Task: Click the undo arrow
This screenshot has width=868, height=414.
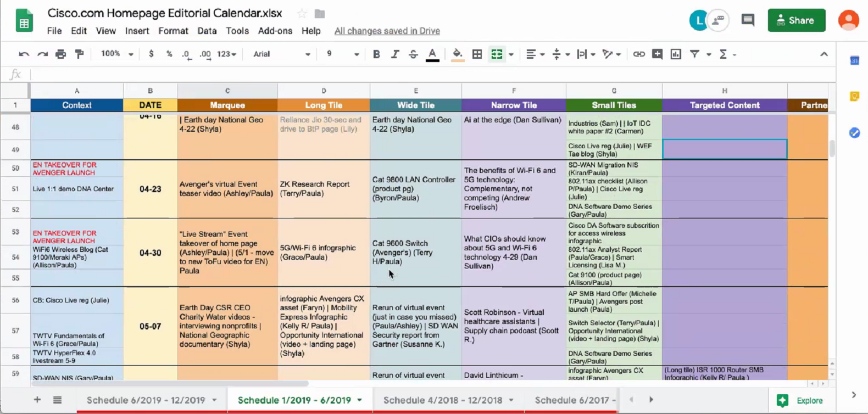Action: click(x=24, y=54)
